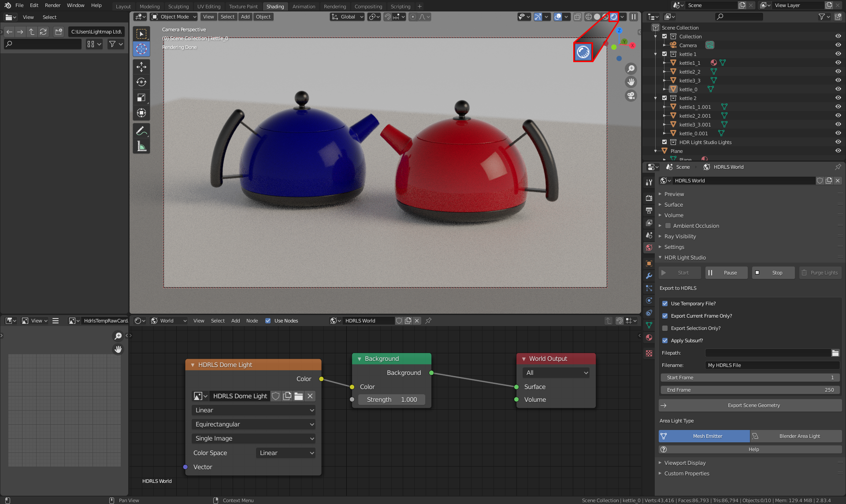
Task: Switch to the Compositing workspace tab
Action: coord(368,7)
